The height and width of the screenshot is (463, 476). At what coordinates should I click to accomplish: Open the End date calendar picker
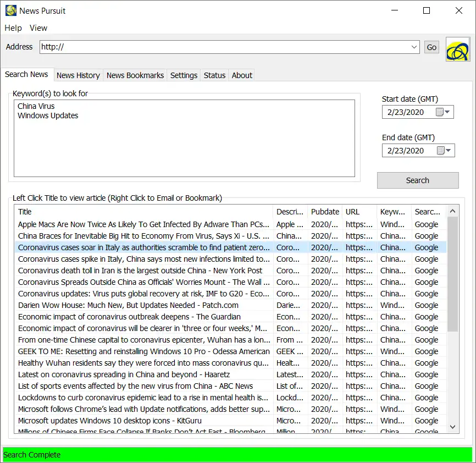point(444,150)
